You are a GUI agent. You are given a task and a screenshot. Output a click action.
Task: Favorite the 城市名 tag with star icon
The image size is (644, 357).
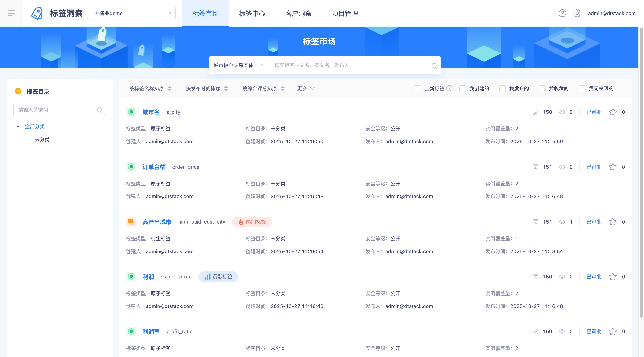pos(613,112)
